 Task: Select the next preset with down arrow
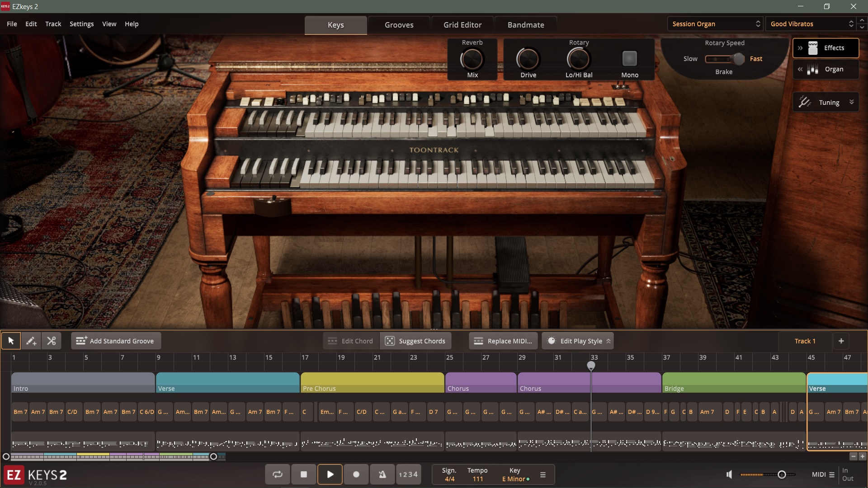pyautogui.click(x=862, y=27)
